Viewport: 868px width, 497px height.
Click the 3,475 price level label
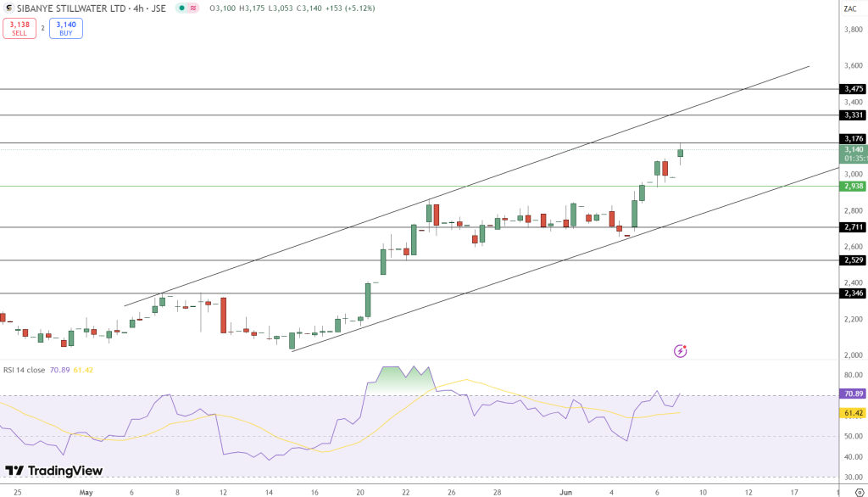[854, 89]
